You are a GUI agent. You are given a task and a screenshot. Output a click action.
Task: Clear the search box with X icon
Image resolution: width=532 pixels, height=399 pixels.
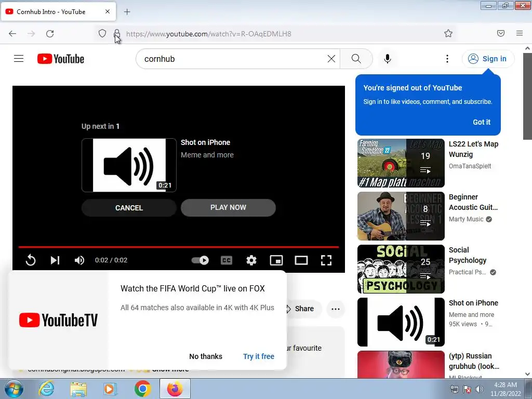pyautogui.click(x=331, y=59)
